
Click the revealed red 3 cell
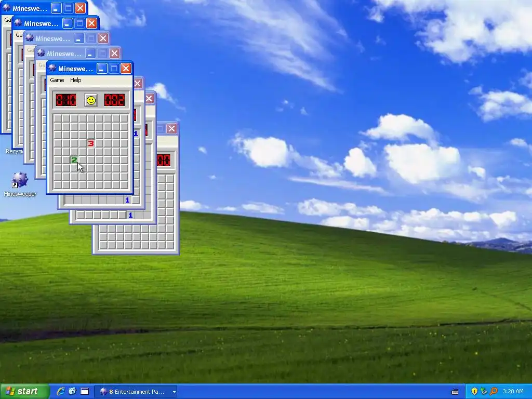click(x=90, y=143)
